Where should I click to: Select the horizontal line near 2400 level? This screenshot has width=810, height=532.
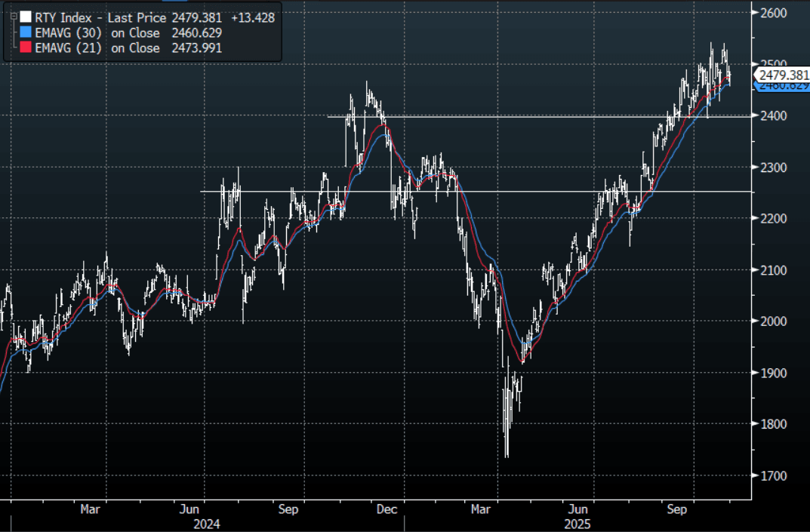[528, 116]
